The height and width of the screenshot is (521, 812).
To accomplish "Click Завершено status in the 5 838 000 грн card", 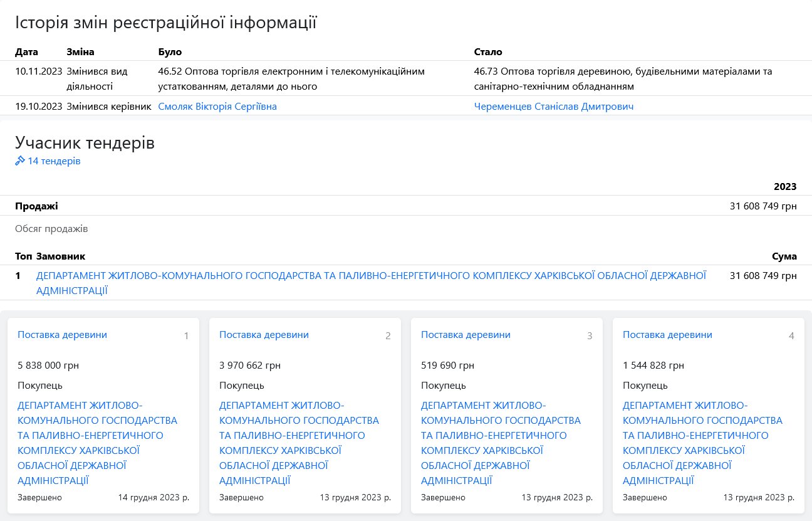I will 39,498.
